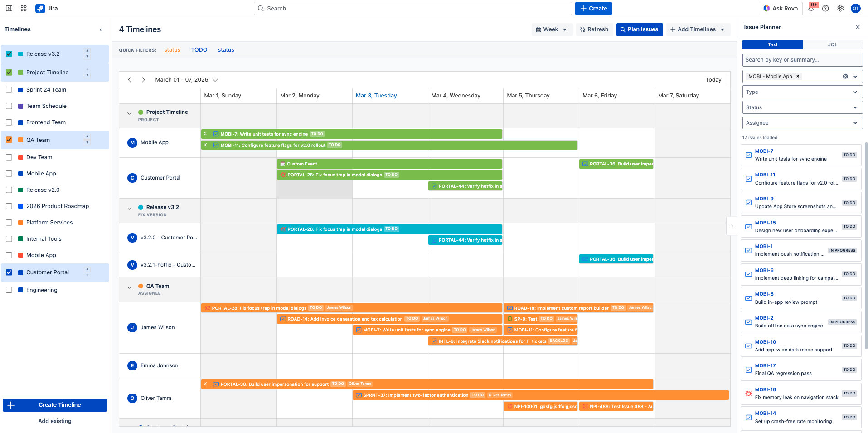
Task: Open the settings gear icon
Action: pyautogui.click(x=840, y=8)
